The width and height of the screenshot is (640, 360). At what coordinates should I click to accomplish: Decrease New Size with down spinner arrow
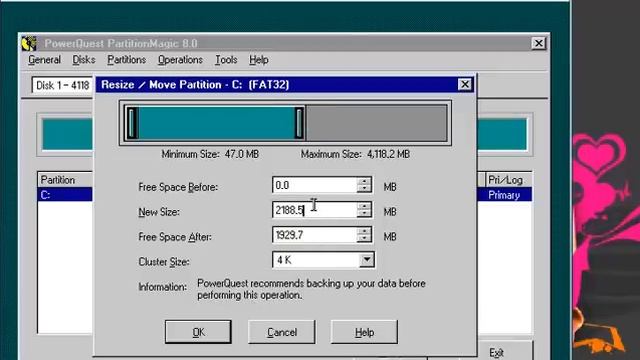[364, 214]
